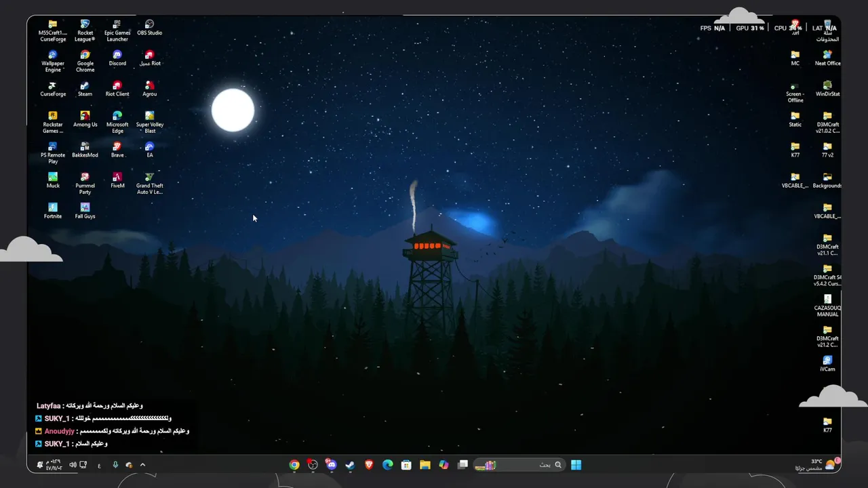Open the Riot Client desktop shortcut
The width and height of the screenshot is (868, 488).
(117, 89)
